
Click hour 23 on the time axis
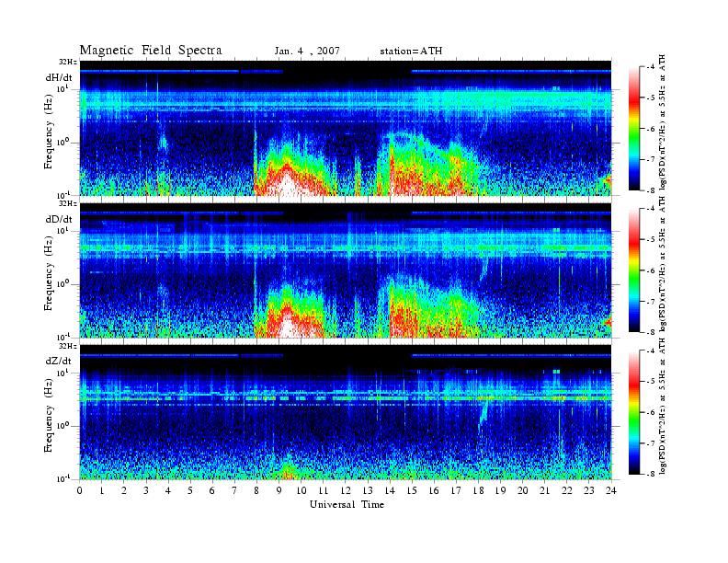tap(589, 491)
